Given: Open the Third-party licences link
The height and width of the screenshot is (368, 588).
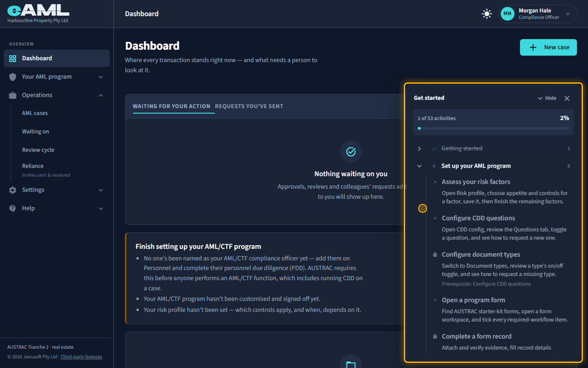Looking at the screenshot, I should (81, 356).
